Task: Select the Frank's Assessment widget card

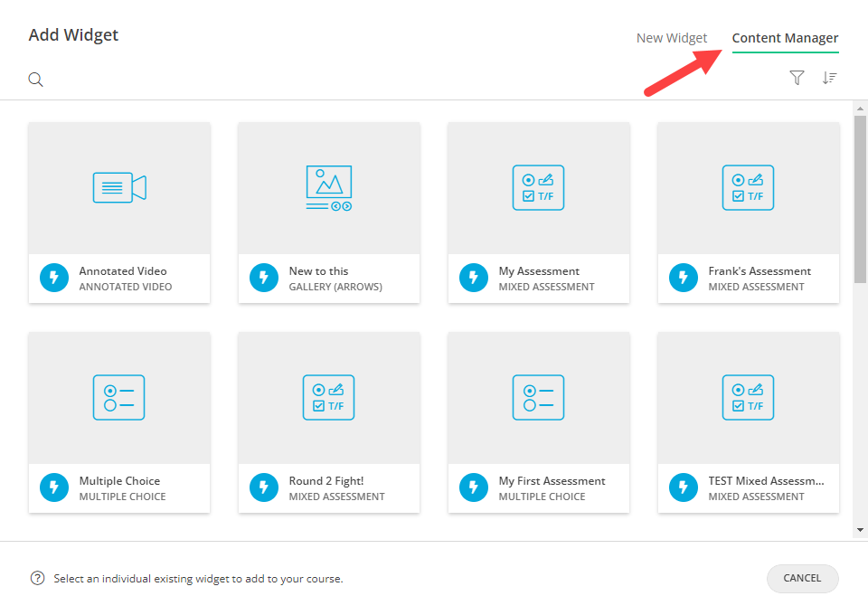Action: pos(748,213)
